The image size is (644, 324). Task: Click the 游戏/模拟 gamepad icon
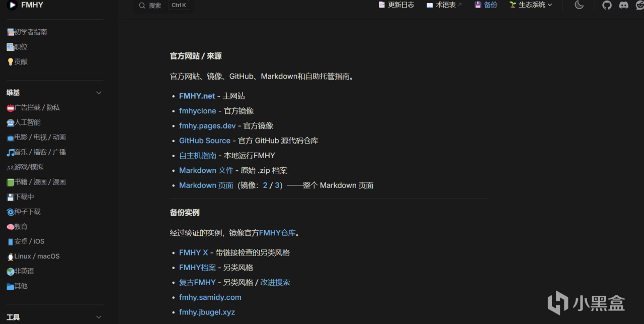pyautogui.click(x=10, y=167)
